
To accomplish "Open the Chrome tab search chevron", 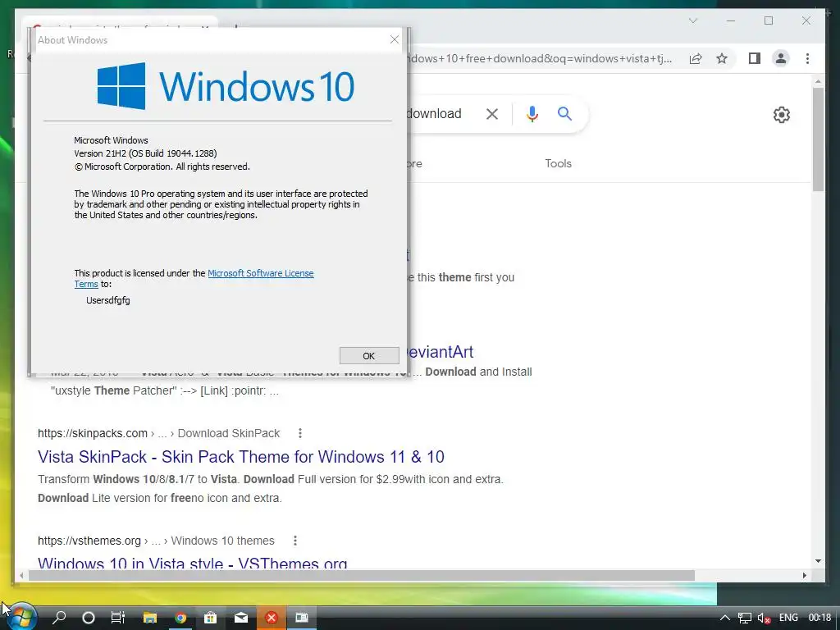I will click(693, 21).
